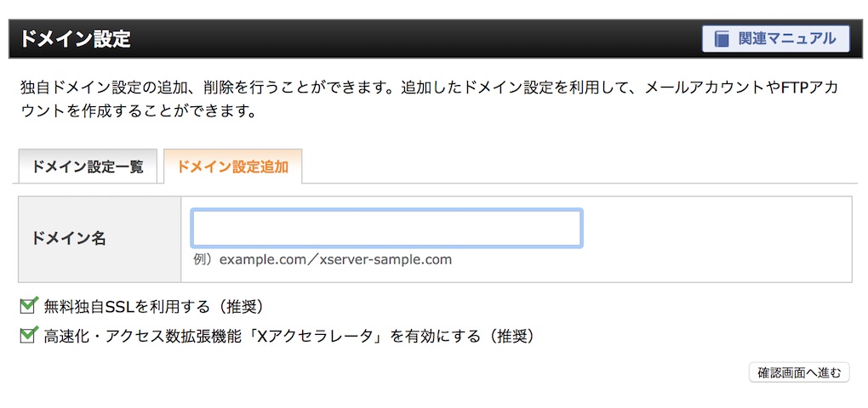This screenshot has width=868, height=408.
Task: Click the black ドメイン設定 title bar
Action: (x=434, y=39)
